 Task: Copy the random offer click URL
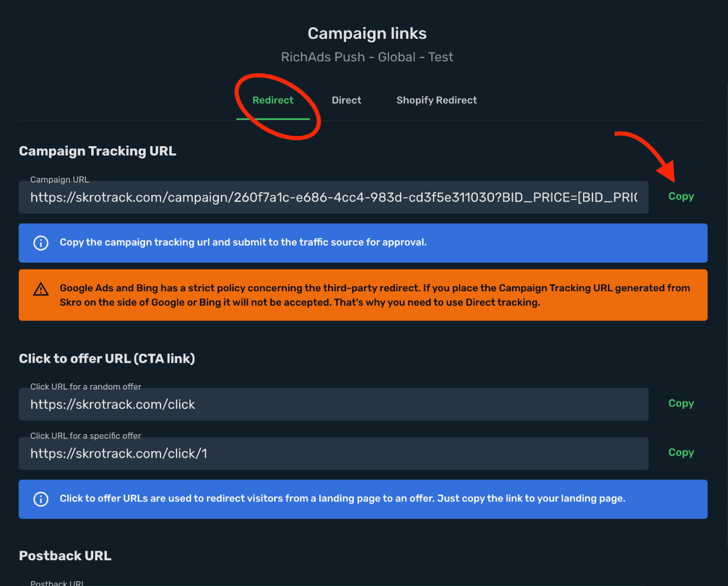click(x=681, y=403)
